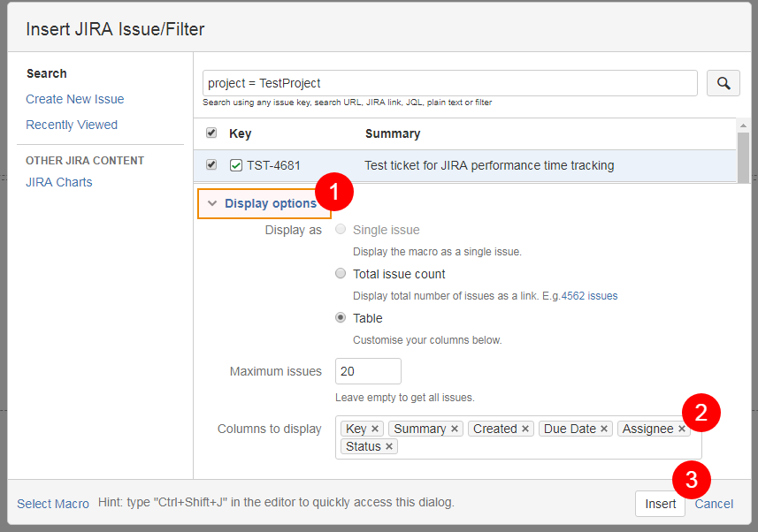758x532 pixels.
Task: Click the scrollbar up arrow in results
Action: click(x=743, y=125)
